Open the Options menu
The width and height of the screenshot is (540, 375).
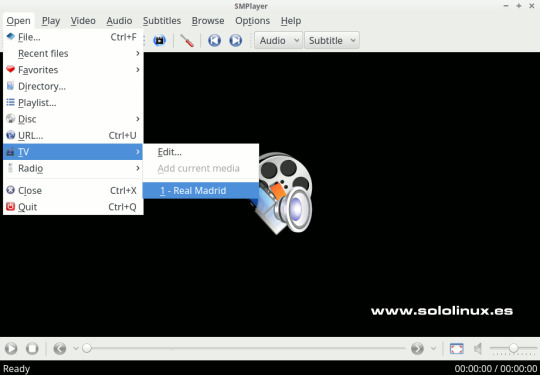click(x=252, y=21)
